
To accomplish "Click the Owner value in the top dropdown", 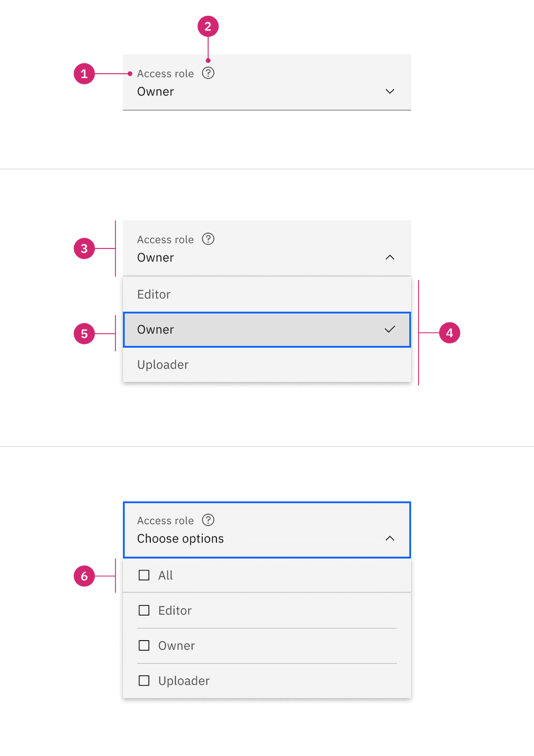I will tap(155, 91).
